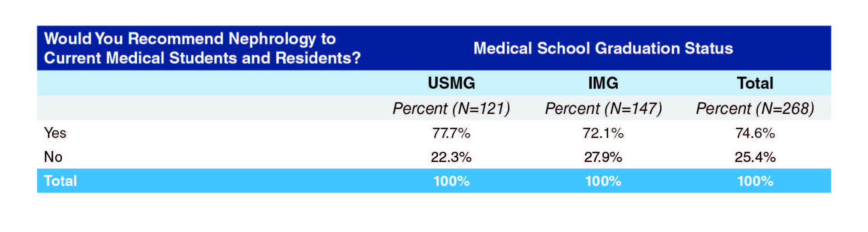Click the 22.3% USMG No value
This screenshot has height=232, width=868.
point(451,157)
